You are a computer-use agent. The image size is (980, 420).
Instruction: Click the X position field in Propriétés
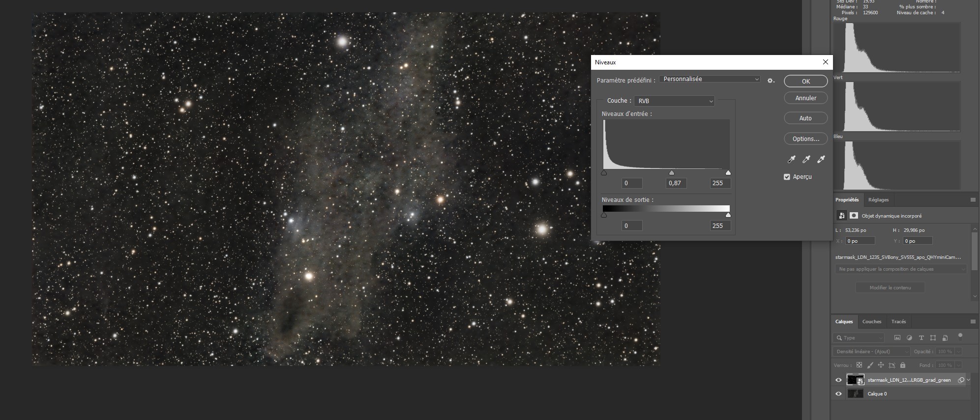tap(860, 241)
